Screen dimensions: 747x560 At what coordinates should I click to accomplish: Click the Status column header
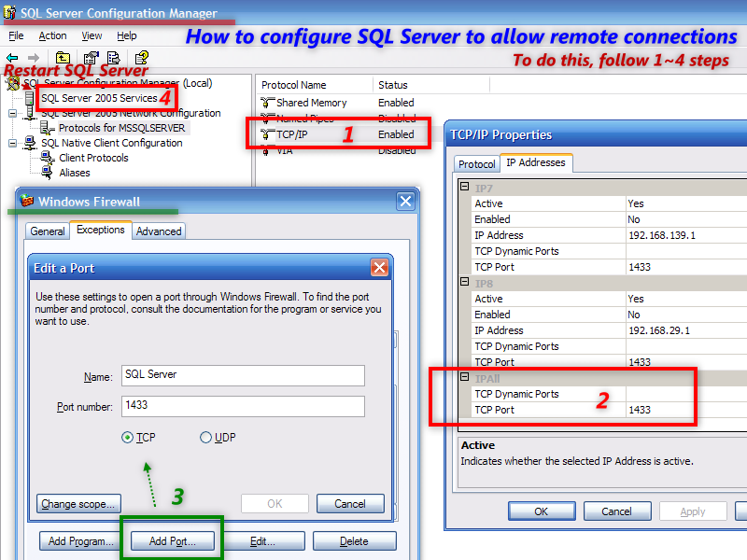[x=431, y=85]
